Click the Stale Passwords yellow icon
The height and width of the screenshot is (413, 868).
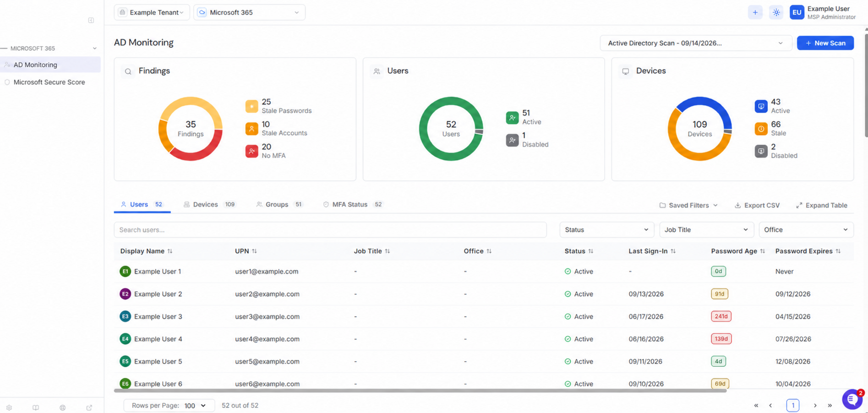click(251, 106)
